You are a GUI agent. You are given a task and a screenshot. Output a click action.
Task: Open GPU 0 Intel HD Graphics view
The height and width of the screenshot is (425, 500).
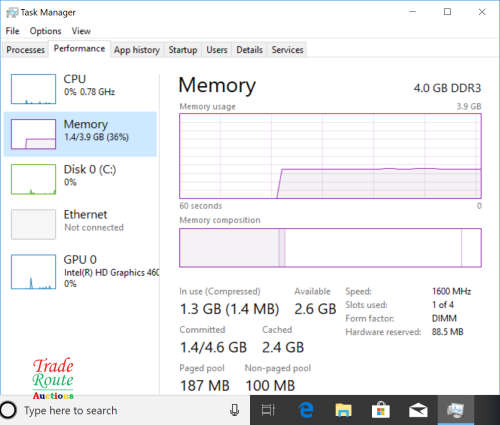(x=80, y=271)
